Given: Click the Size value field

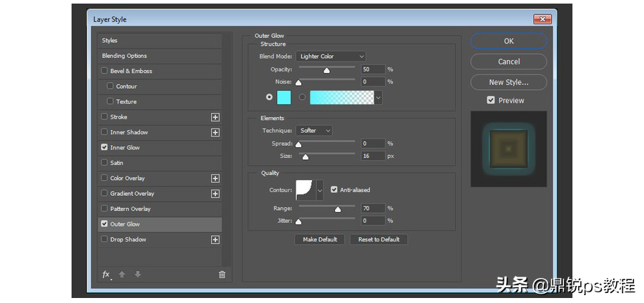Looking at the screenshot, I should pyautogui.click(x=373, y=156).
